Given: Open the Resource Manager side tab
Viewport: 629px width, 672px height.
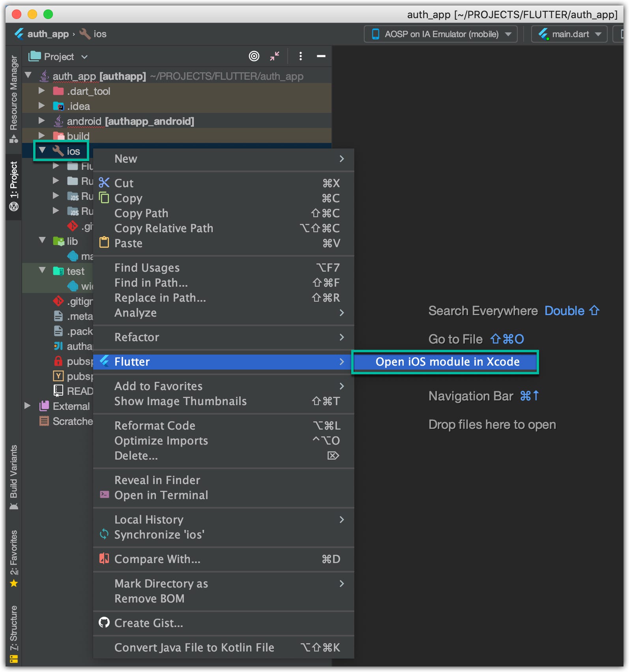Looking at the screenshot, I should pos(14,99).
